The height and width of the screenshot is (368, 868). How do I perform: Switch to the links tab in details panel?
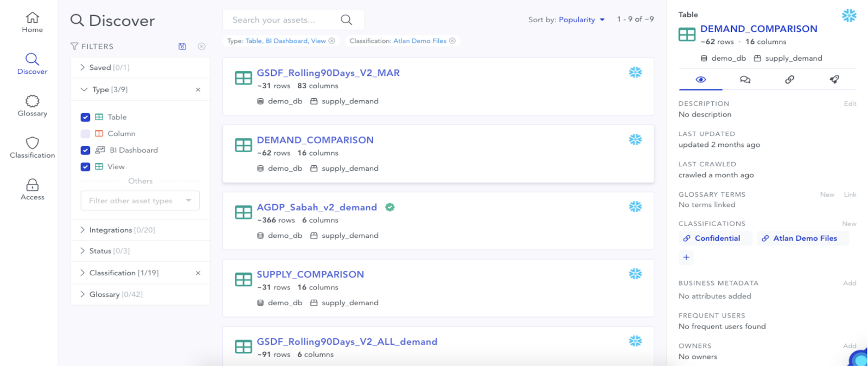click(x=789, y=80)
